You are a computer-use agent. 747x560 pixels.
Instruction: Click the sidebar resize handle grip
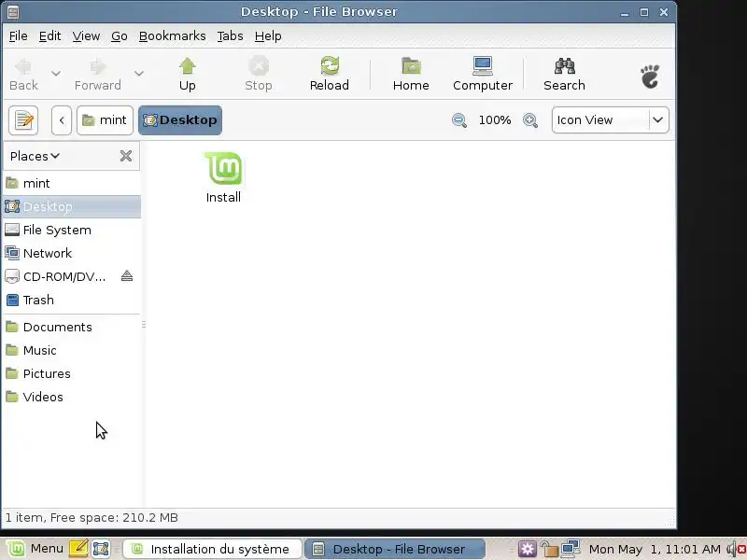tap(144, 324)
